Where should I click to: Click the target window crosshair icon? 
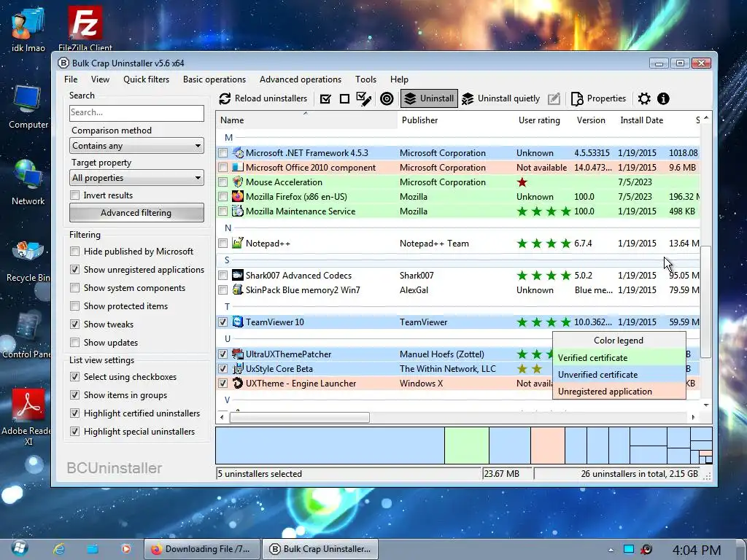387,98
